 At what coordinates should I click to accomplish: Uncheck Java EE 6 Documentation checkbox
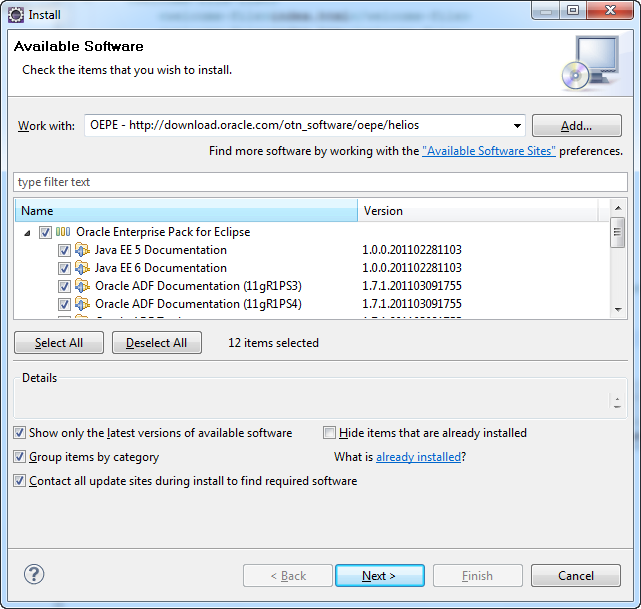[x=64, y=268]
